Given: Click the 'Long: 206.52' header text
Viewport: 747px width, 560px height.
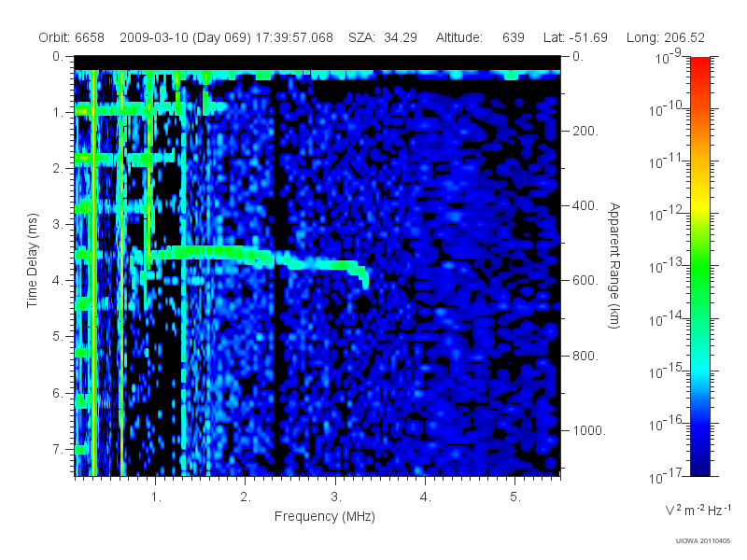Looking at the screenshot, I should click(666, 37).
